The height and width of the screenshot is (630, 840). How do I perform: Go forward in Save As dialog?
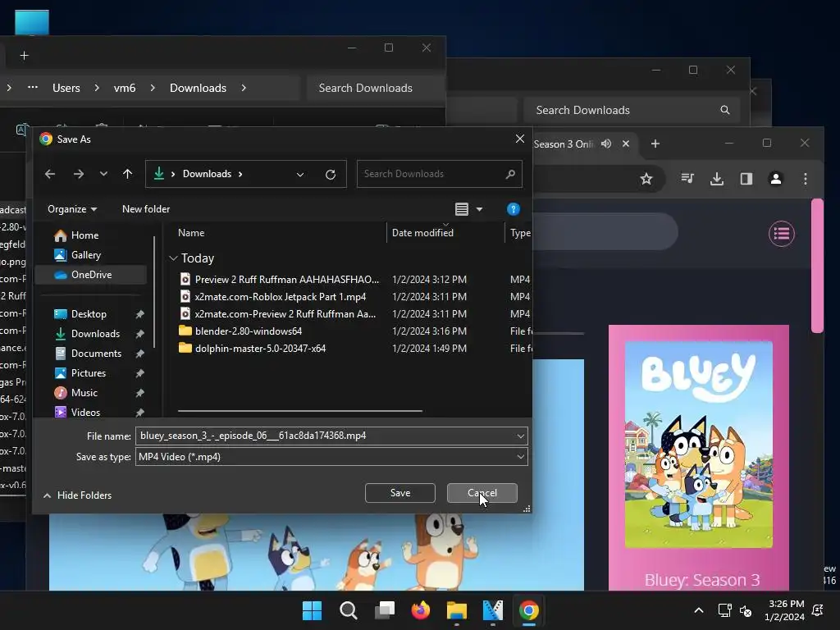click(78, 174)
